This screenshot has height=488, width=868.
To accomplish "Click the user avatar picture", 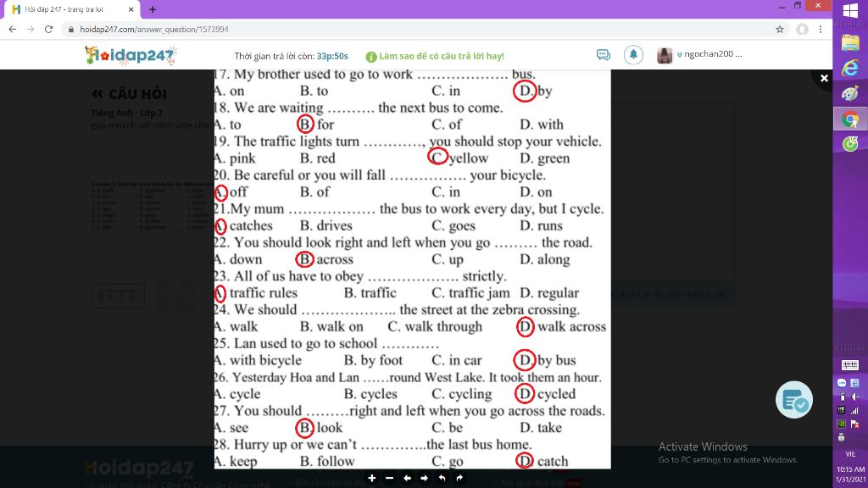I will (x=665, y=55).
